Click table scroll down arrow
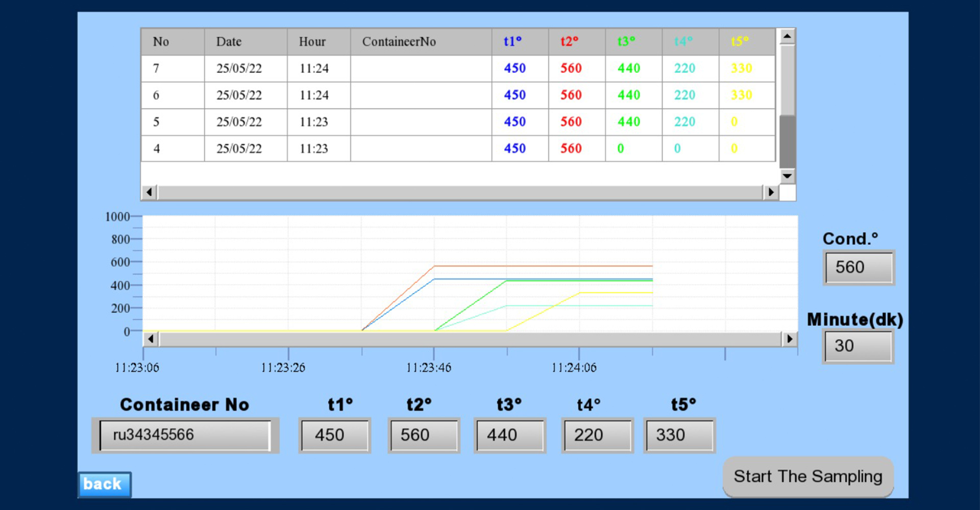This screenshot has width=980, height=510. click(x=787, y=176)
